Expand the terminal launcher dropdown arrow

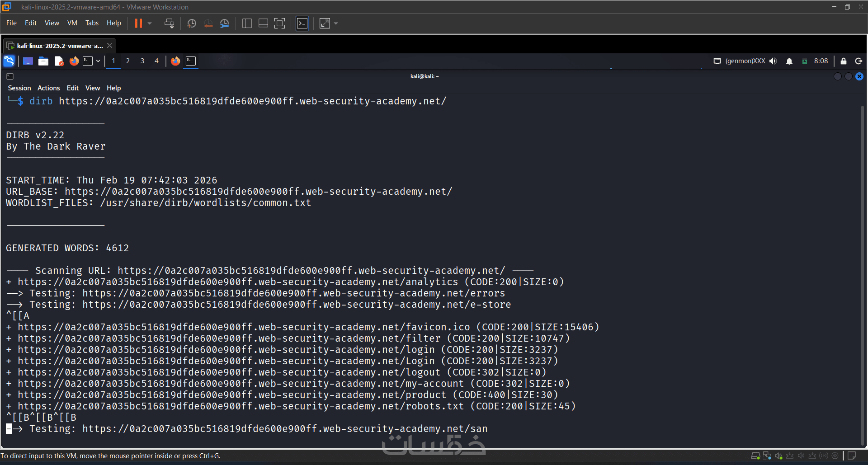coord(98,61)
